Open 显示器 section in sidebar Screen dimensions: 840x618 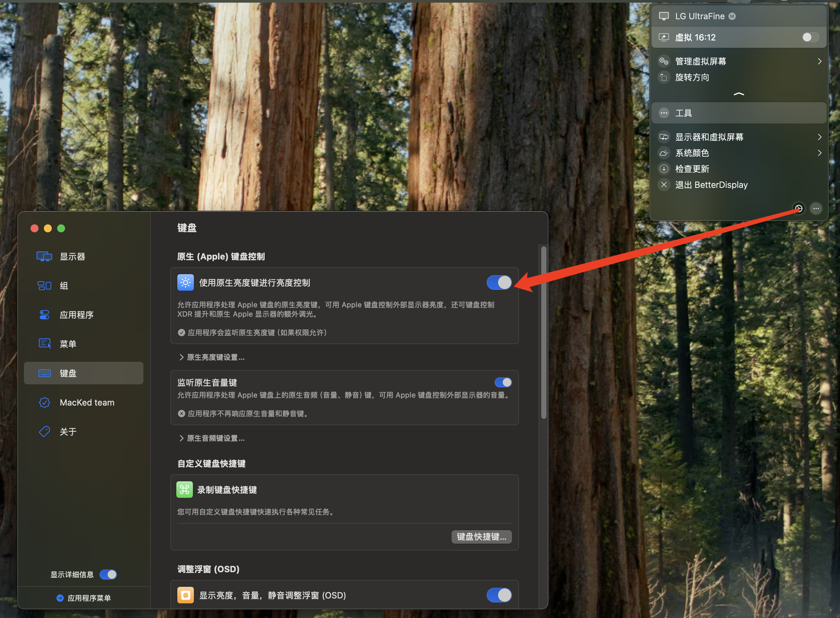72,257
